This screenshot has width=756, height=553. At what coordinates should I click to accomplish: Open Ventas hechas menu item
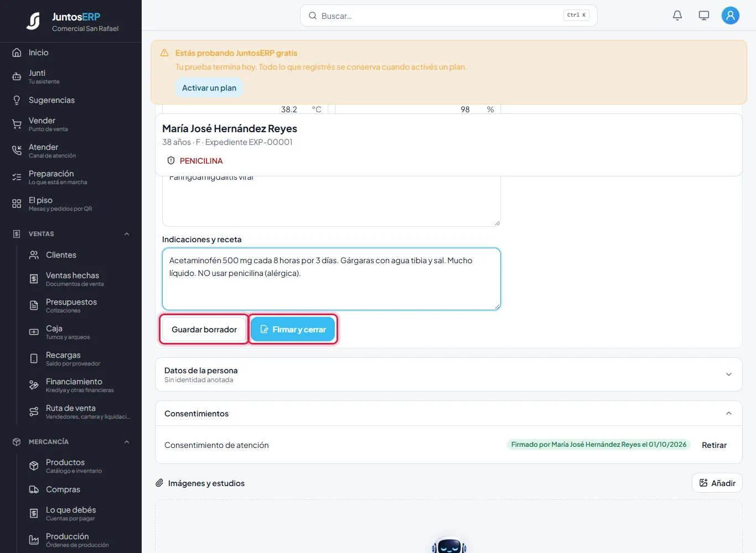tap(79, 279)
